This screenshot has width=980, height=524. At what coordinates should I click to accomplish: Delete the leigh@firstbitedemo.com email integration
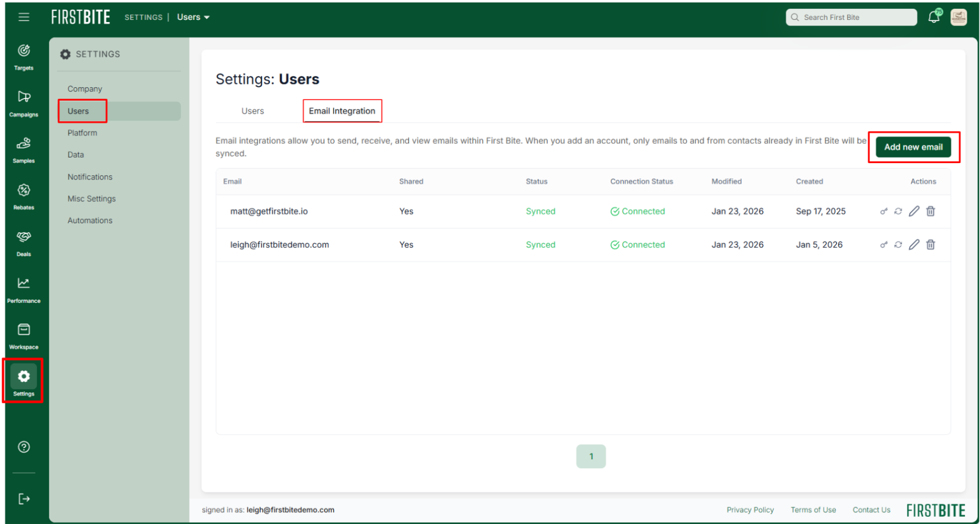pos(931,244)
